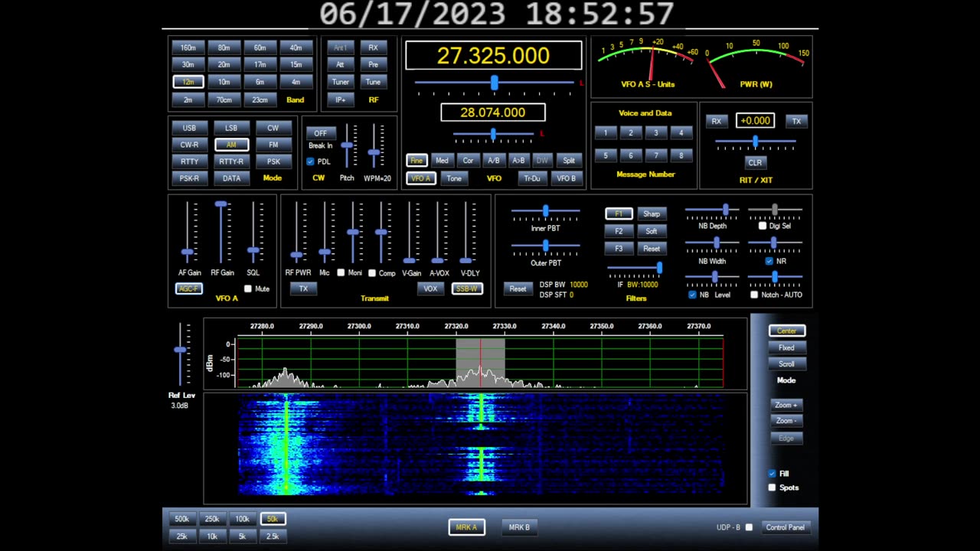
Task: Toggle the Digi Sel checkbox
Action: click(x=763, y=226)
